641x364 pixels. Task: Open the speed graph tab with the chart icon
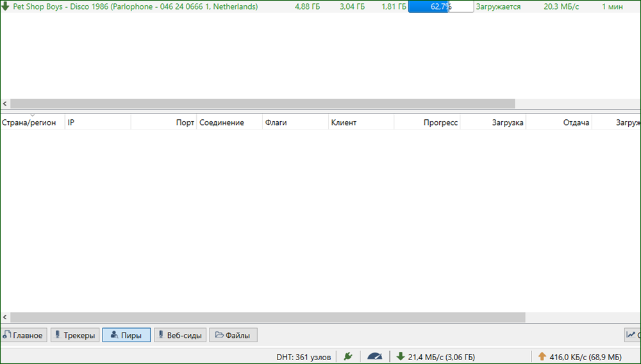pyautogui.click(x=633, y=335)
